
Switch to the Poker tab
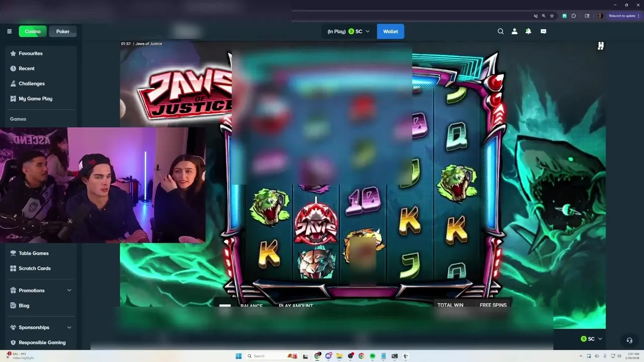tap(63, 31)
